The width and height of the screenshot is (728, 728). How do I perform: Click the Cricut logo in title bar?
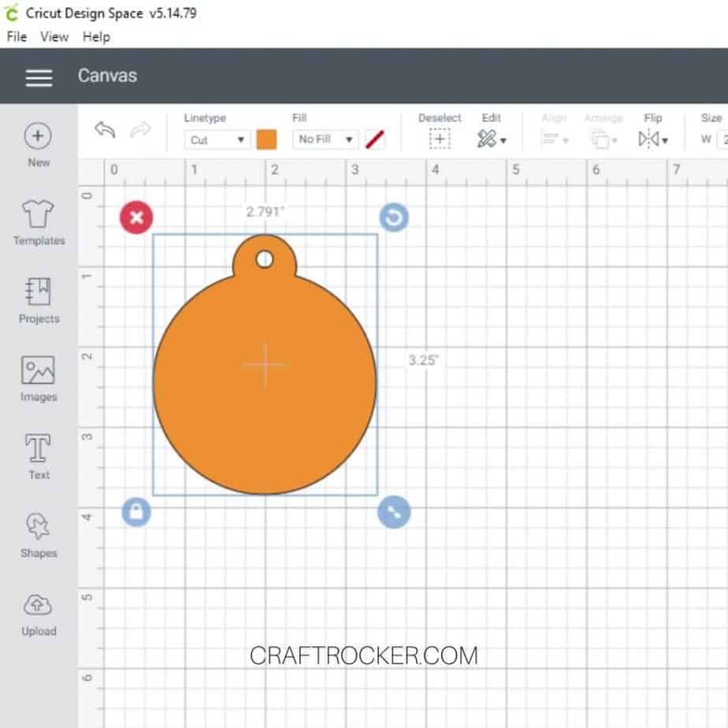(11, 13)
